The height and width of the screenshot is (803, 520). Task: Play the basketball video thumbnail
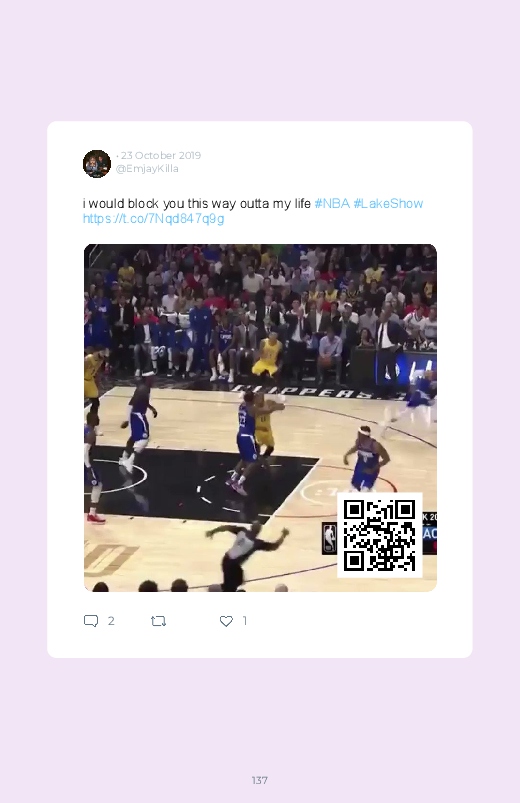[260, 418]
